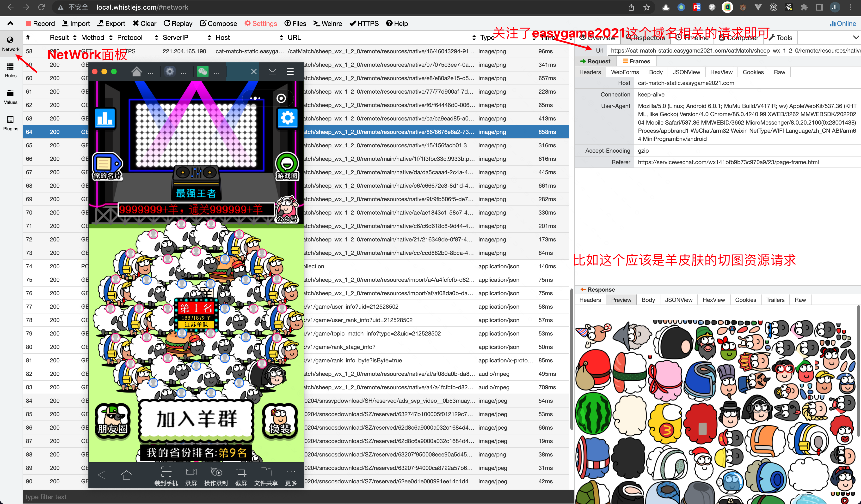Select row 77 user_info request
This screenshot has height=504, width=861.
click(x=296, y=306)
